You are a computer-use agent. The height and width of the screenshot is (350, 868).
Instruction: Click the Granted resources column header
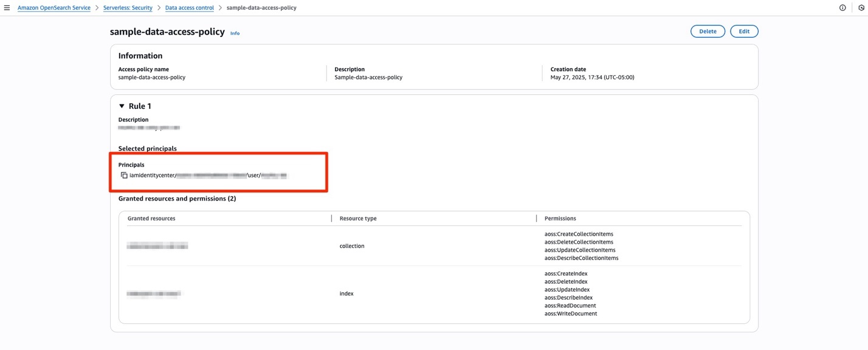point(151,218)
